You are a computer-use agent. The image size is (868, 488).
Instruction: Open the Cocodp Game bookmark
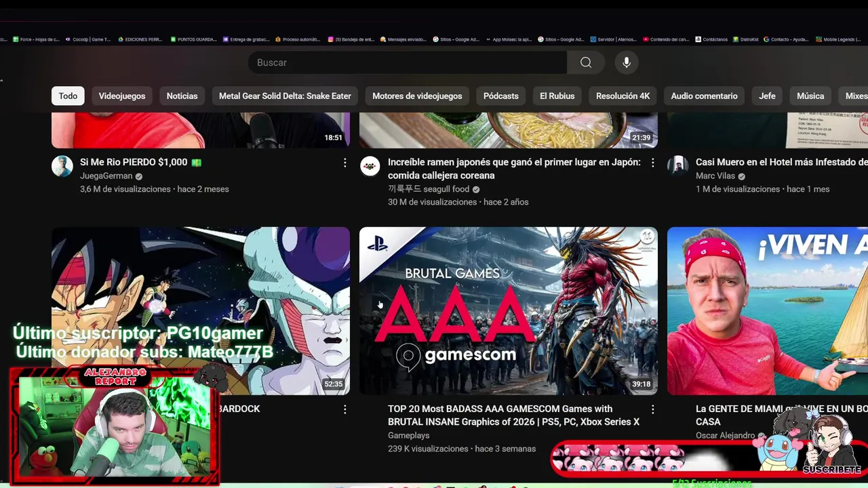point(88,39)
